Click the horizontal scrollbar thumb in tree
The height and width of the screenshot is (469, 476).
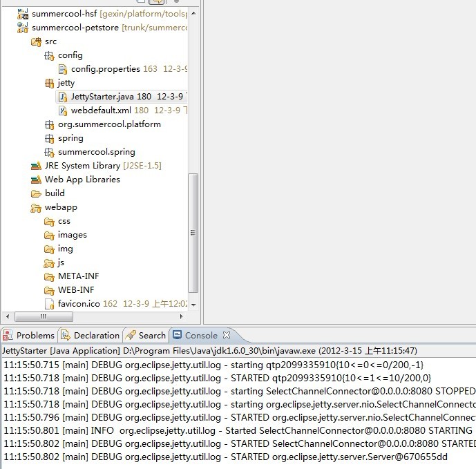[44, 316]
